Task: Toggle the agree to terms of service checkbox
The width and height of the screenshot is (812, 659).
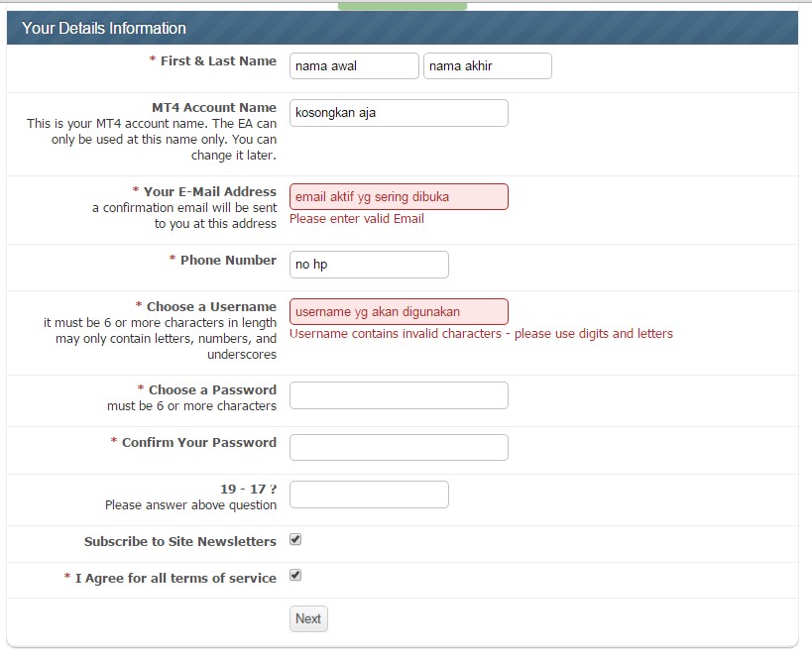Action: tap(295, 576)
